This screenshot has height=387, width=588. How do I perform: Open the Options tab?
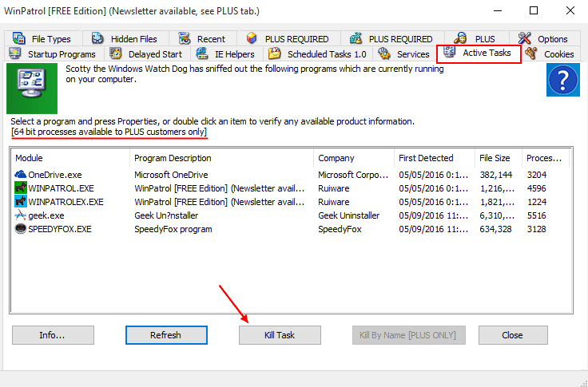click(x=545, y=38)
